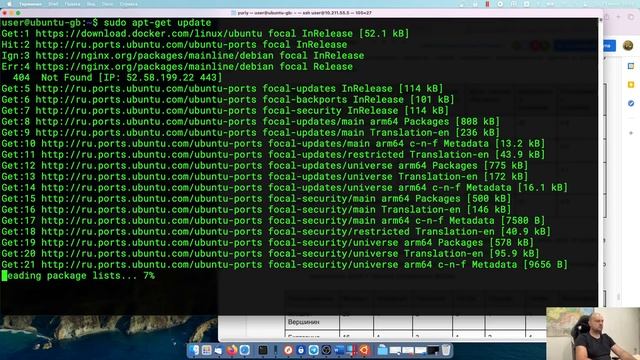Open Google Calendar side panel icon in browser
Image resolution: width=640 pixels, height=360 pixels.
pos(631,66)
